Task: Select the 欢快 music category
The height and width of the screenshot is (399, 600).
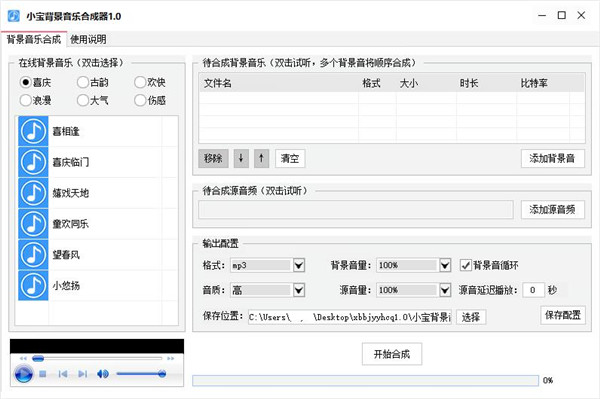Action: (150, 82)
